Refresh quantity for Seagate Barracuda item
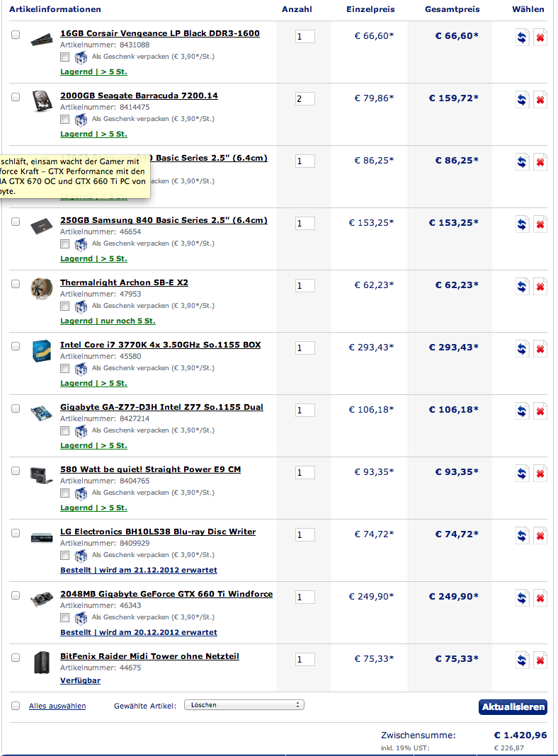 click(522, 99)
